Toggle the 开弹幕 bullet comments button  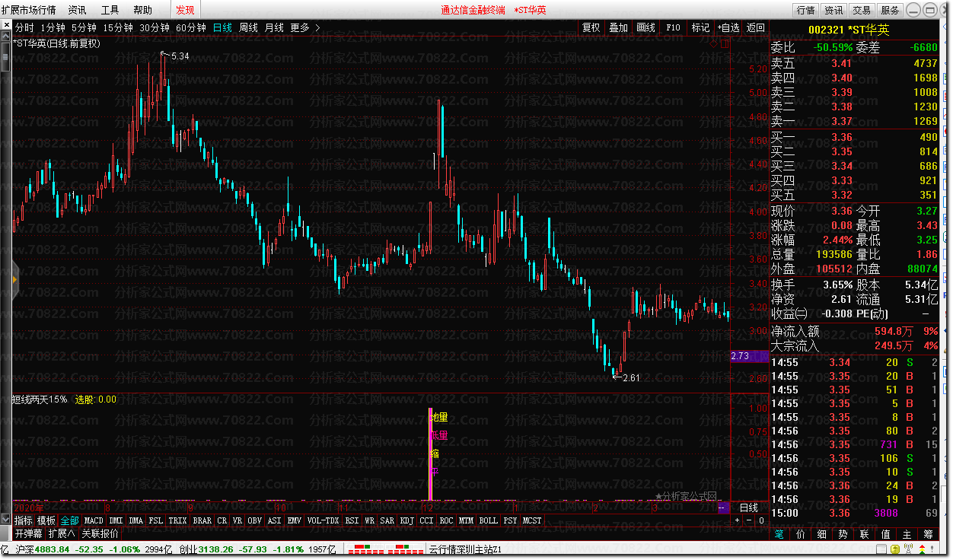[28, 533]
